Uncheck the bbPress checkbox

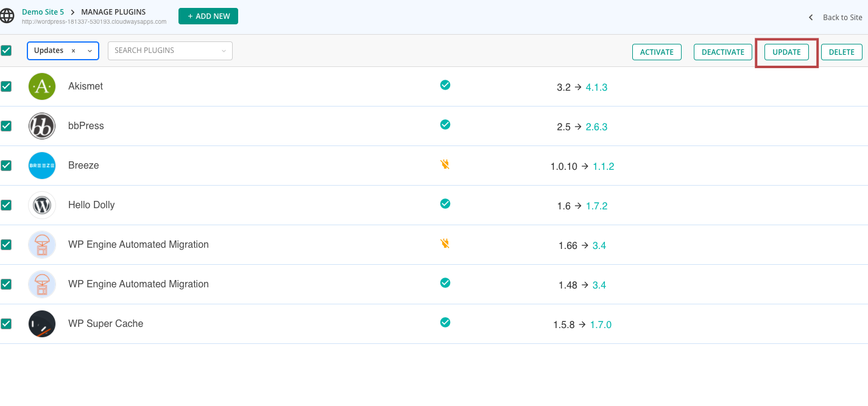coord(6,126)
